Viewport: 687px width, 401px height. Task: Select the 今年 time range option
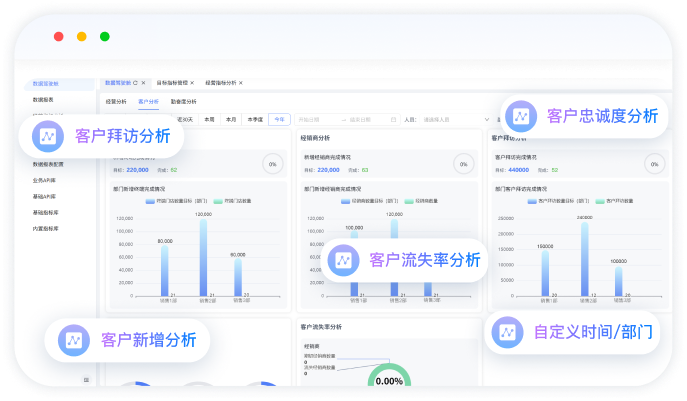278,119
